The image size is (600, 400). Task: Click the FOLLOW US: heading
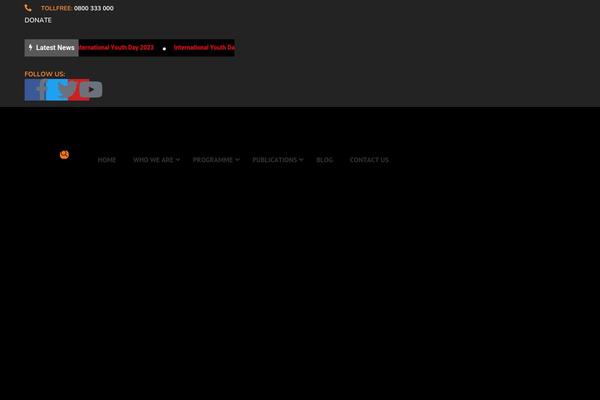45,74
